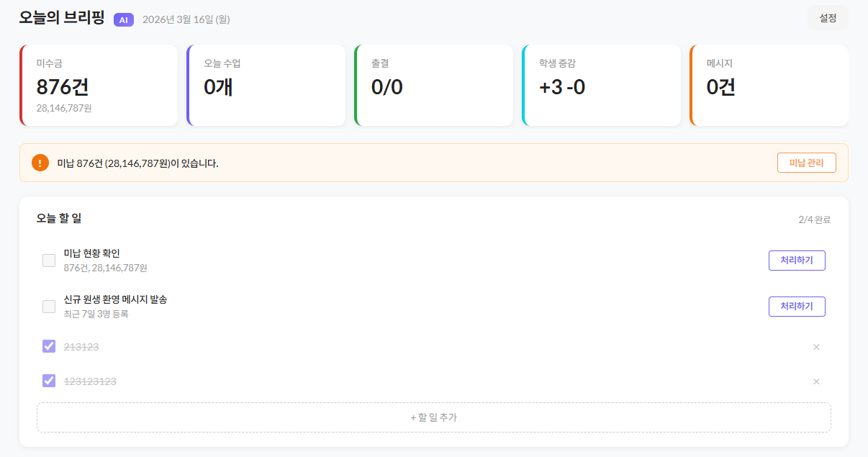
Task: Remove the 123123123 to-do item
Action: [816, 381]
